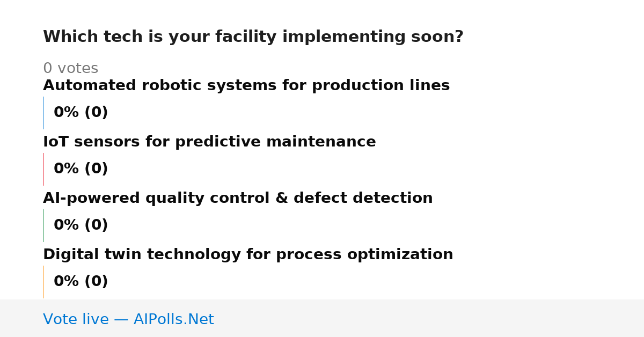Click the word AIPolls.Net in footer
Image resolution: width=644 pixels, height=337 pixels.
click(x=173, y=319)
